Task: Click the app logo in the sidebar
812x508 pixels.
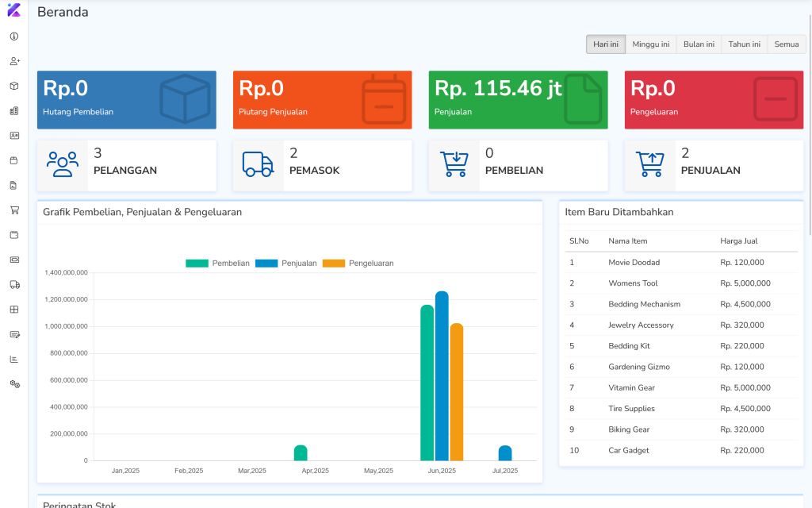Action: click(13, 11)
